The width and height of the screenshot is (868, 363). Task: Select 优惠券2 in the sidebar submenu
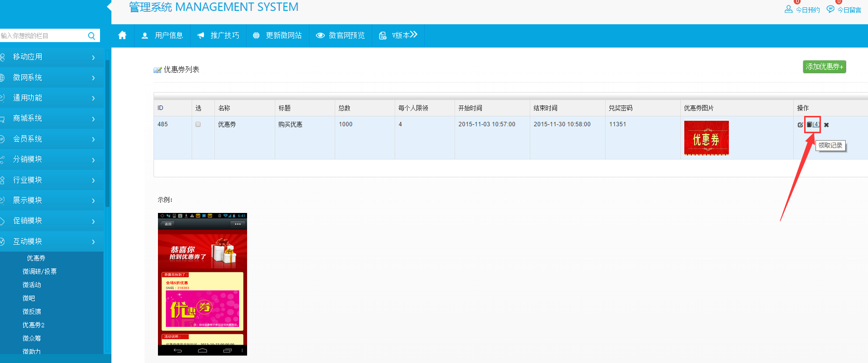33,325
